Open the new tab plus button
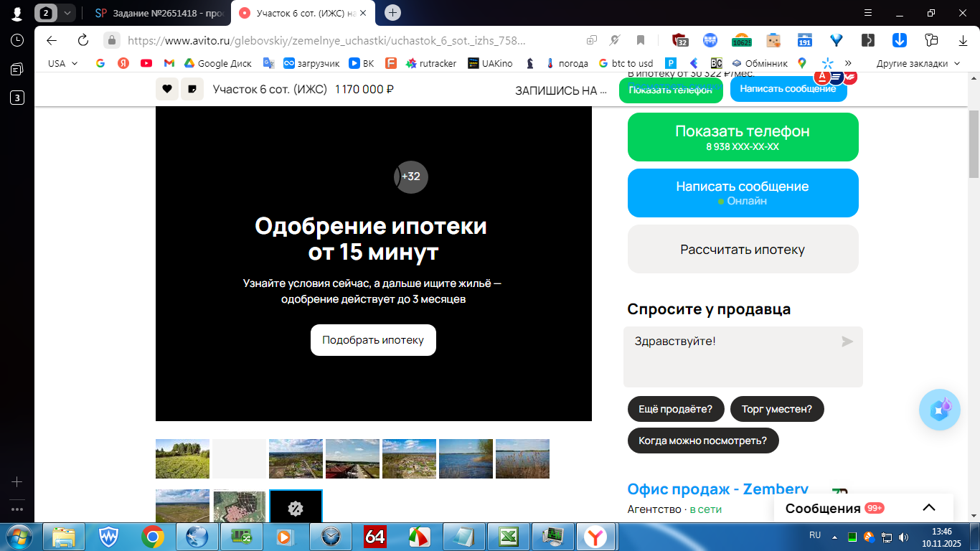This screenshot has height=551, width=980. (393, 12)
